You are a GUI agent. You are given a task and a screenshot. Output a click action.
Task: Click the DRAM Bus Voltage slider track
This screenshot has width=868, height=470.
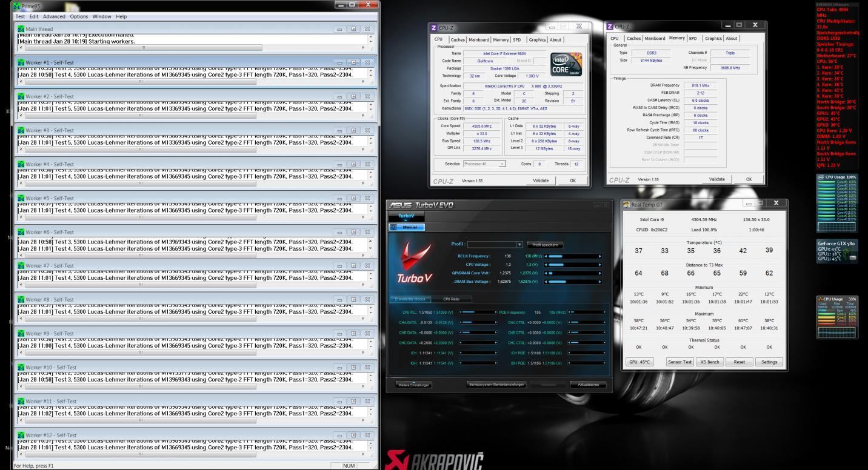[x=573, y=282]
